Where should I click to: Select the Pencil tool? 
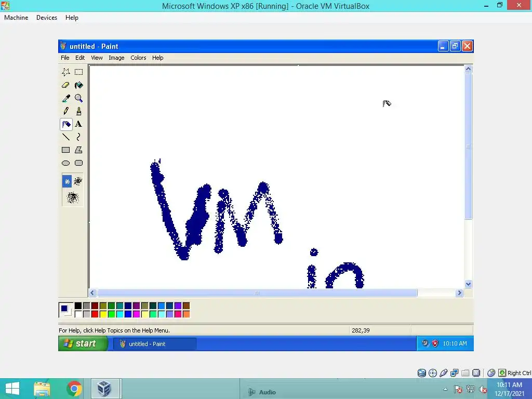(x=66, y=111)
